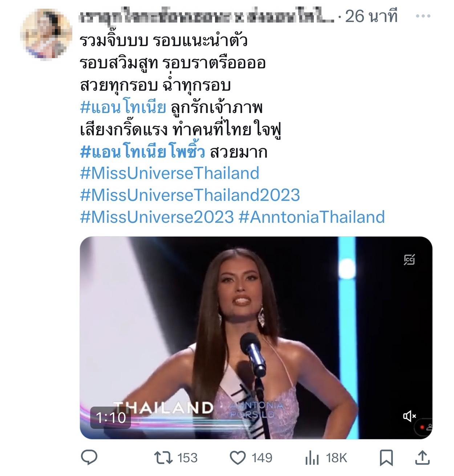454x476 pixels.
Task: Bookmark this tweet
Action: (386, 457)
